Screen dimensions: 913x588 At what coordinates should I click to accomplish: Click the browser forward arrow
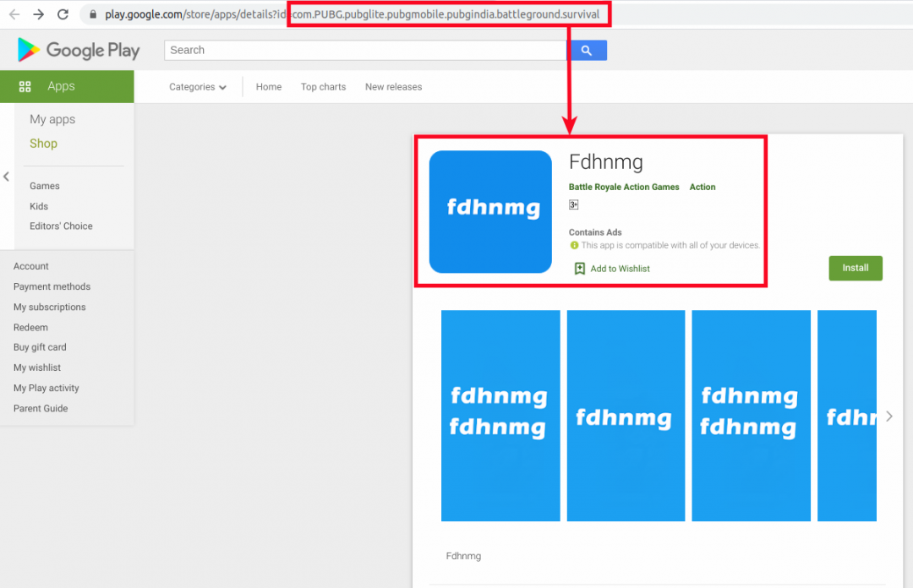[x=38, y=14]
